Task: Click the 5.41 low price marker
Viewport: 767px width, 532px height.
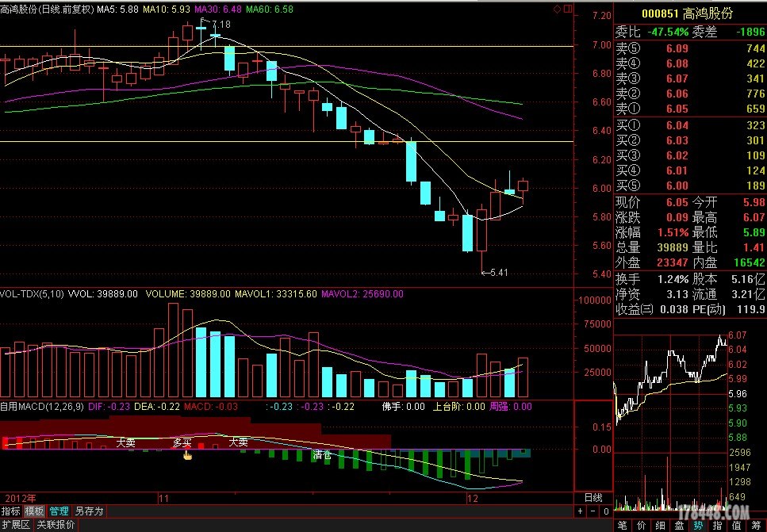Action: coord(499,273)
